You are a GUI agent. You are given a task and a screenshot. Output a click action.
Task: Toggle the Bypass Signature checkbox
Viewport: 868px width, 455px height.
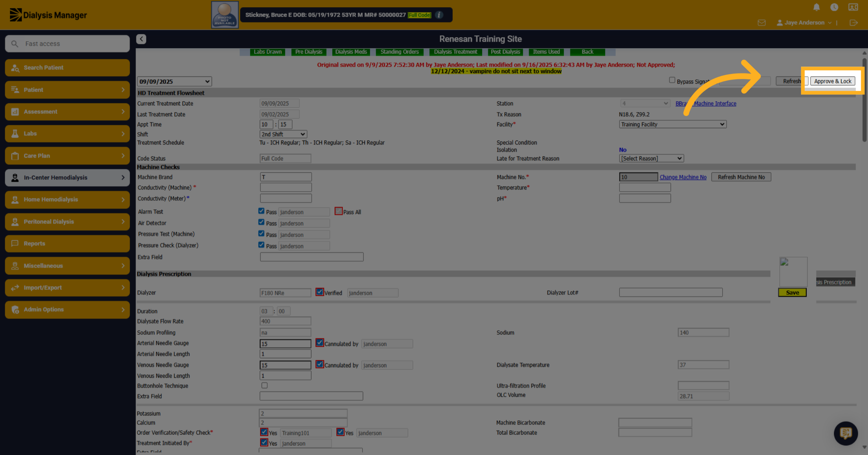click(x=672, y=80)
